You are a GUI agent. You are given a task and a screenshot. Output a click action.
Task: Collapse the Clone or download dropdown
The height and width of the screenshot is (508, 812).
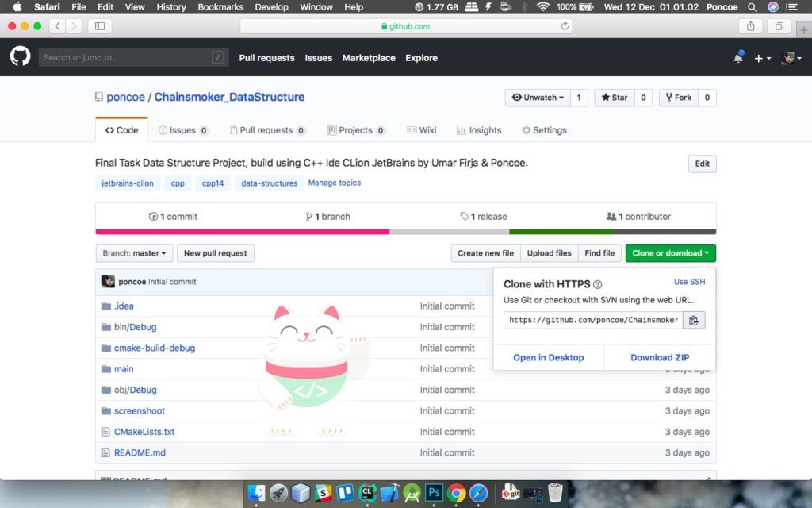point(670,253)
